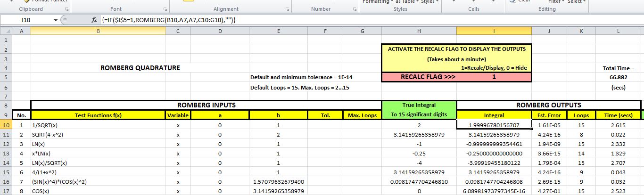Image resolution: width=644 pixels, height=195 pixels.
Task: Expand the Name Box dropdown arrow
Action: [56, 20]
